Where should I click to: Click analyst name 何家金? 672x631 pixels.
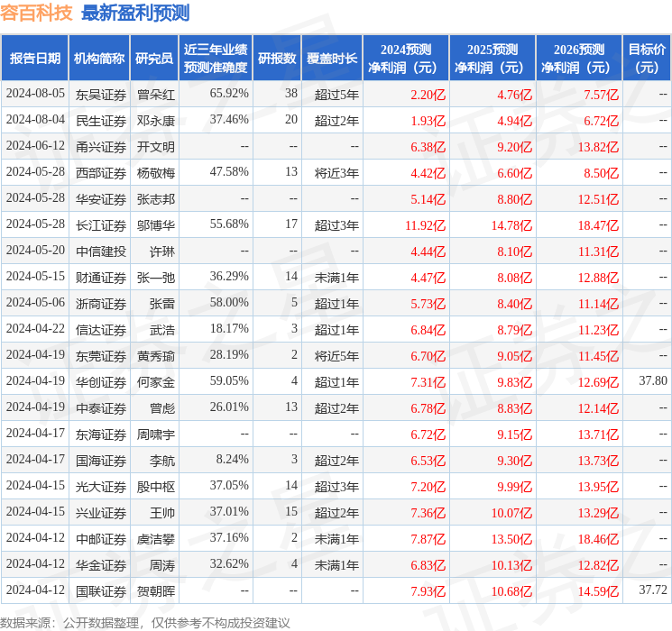tap(155, 381)
